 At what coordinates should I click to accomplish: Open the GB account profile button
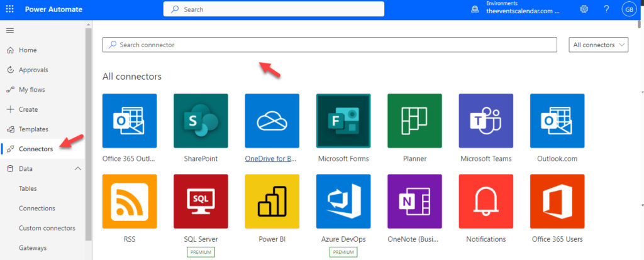pos(628,9)
